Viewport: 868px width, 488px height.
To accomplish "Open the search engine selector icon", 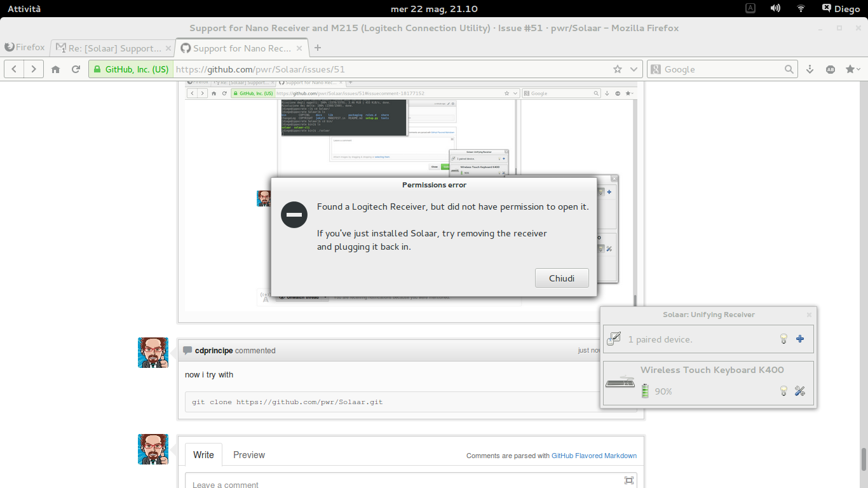I will click(x=656, y=69).
